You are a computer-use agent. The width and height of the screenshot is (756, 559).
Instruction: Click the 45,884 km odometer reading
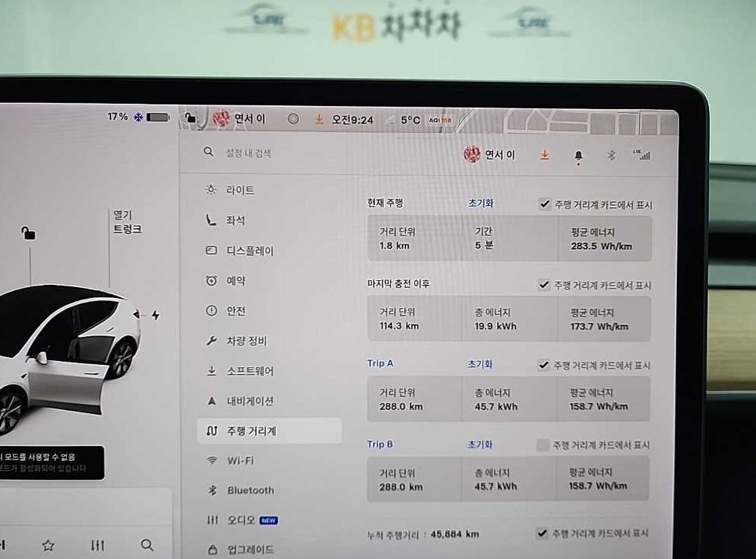point(454,534)
